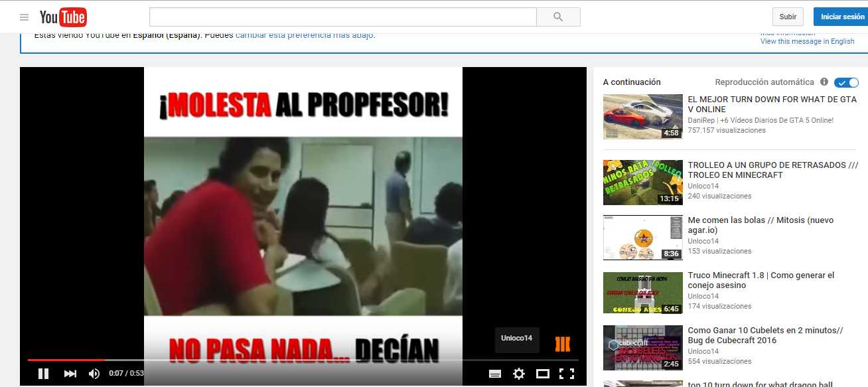Open the hamburger guide menu
This screenshot has height=387, width=868.
pos(25,17)
